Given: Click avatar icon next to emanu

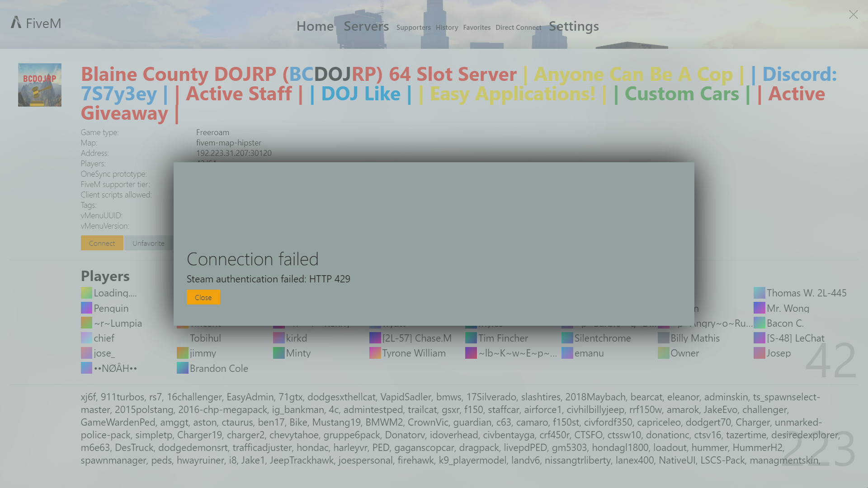Looking at the screenshot, I should coord(567,352).
